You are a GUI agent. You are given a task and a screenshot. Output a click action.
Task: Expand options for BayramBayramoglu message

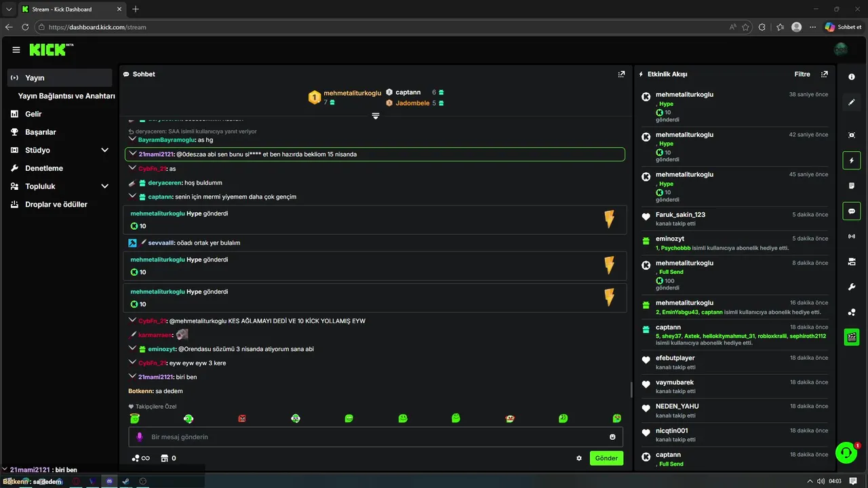[132, 139]
